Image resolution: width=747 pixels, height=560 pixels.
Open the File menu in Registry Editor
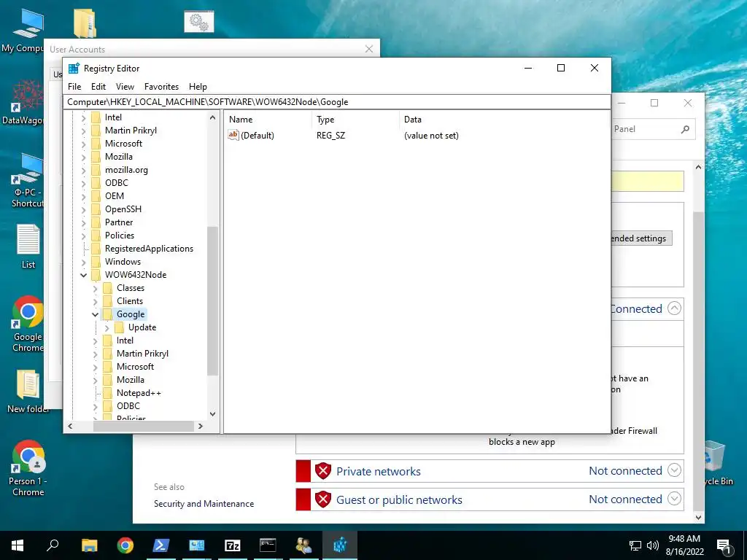tap(74, 87)
